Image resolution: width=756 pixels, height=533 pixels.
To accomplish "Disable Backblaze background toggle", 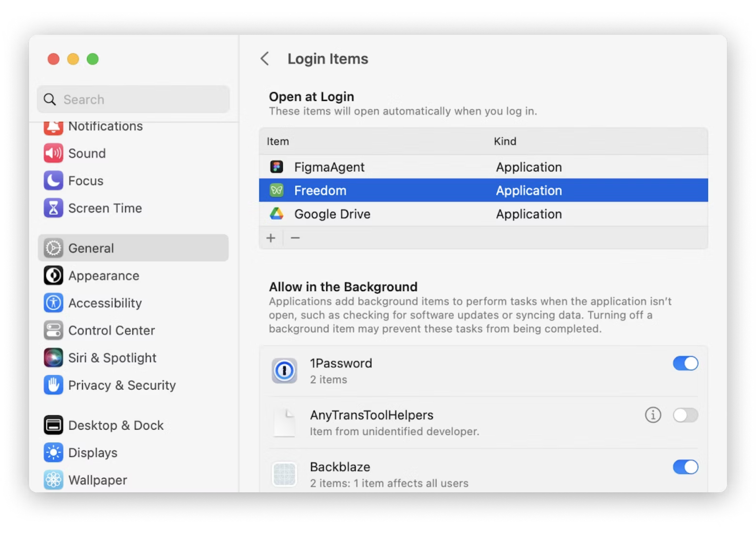I will [x=685, y=467].
